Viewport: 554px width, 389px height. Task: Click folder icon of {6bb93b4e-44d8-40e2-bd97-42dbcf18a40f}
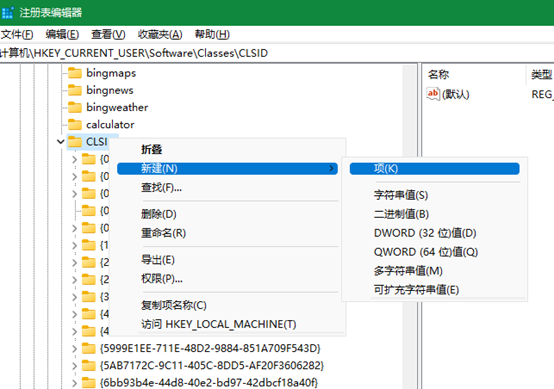(x=89, y=383)
